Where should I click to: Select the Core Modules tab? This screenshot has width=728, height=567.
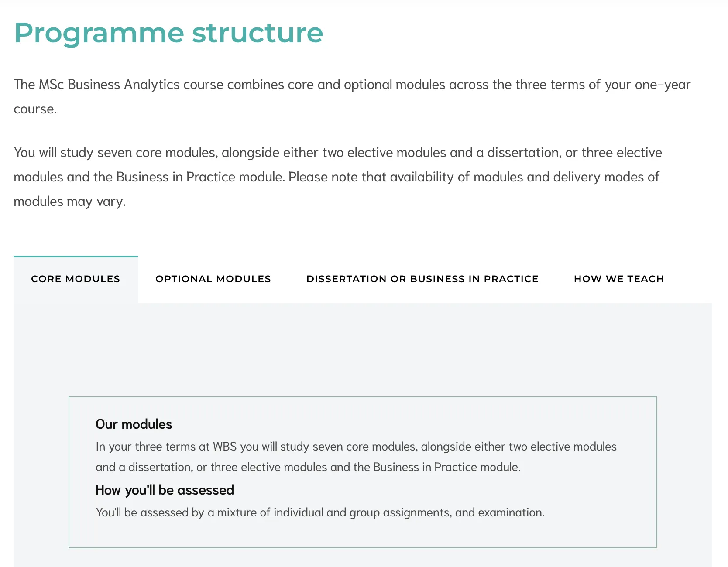tap(76, 279)
